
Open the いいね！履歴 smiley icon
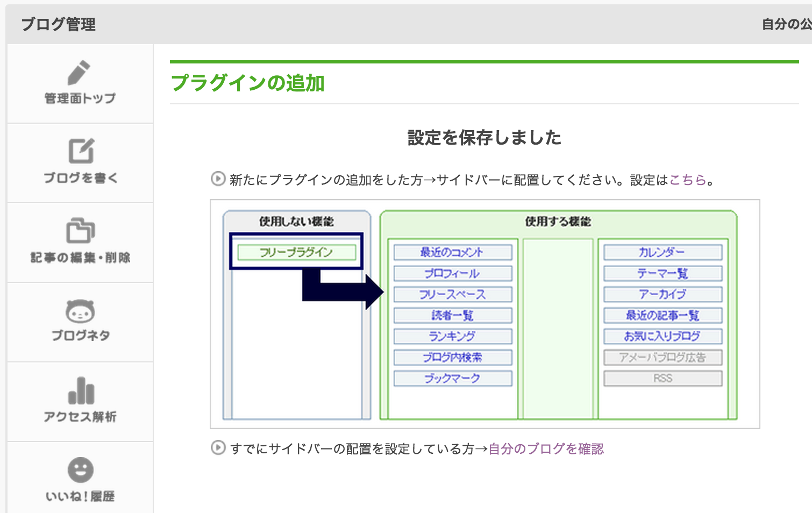pyautogui.click(x=81, y=470)
